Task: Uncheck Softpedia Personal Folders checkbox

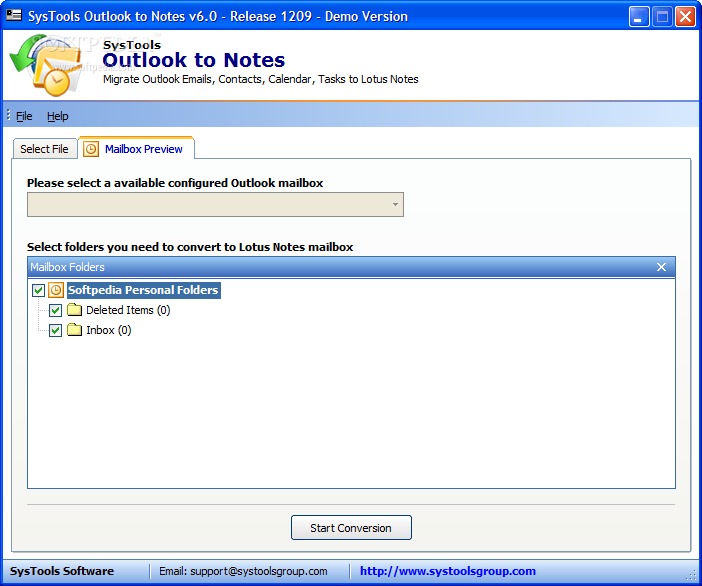Action: [x=39, y=290]
